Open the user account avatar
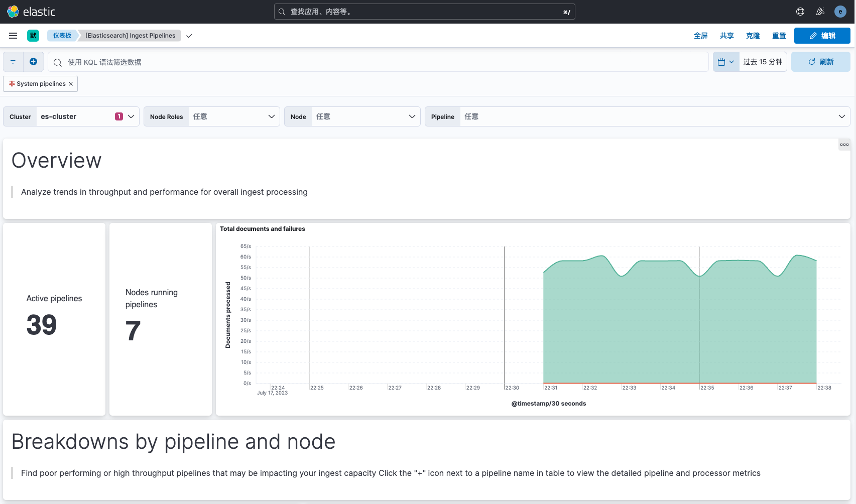The height and width of the screenshot is (504, 856). coord(840,12)
